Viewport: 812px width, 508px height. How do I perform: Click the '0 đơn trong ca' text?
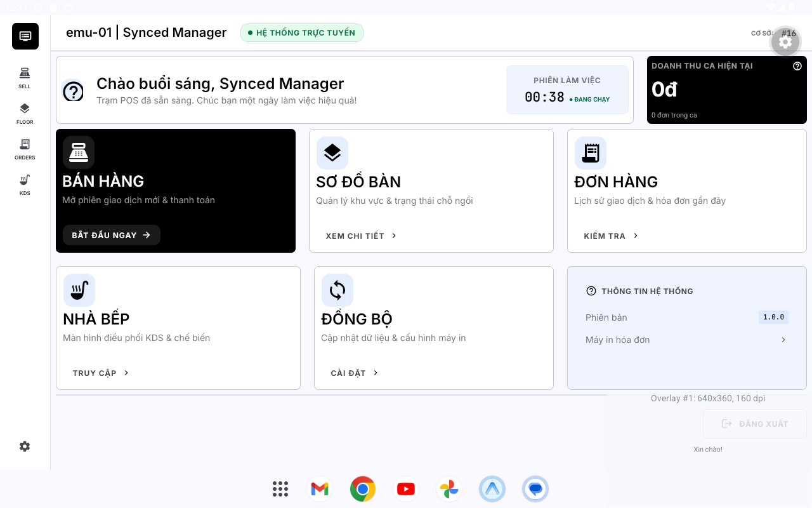tap(674, 115)
